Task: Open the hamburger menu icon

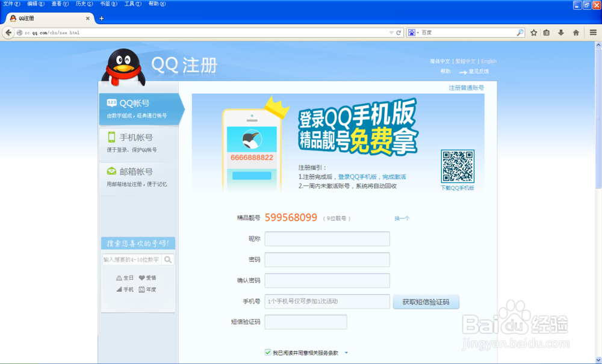Action: 593,32
